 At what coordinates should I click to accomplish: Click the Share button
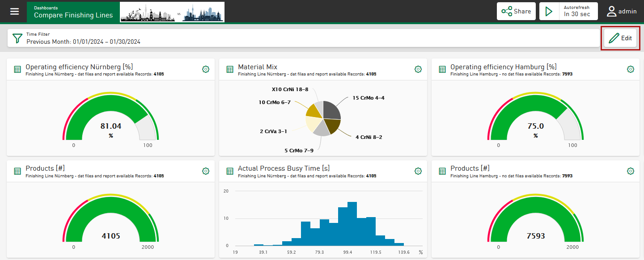pyautogui.click(x=517, y=11)
